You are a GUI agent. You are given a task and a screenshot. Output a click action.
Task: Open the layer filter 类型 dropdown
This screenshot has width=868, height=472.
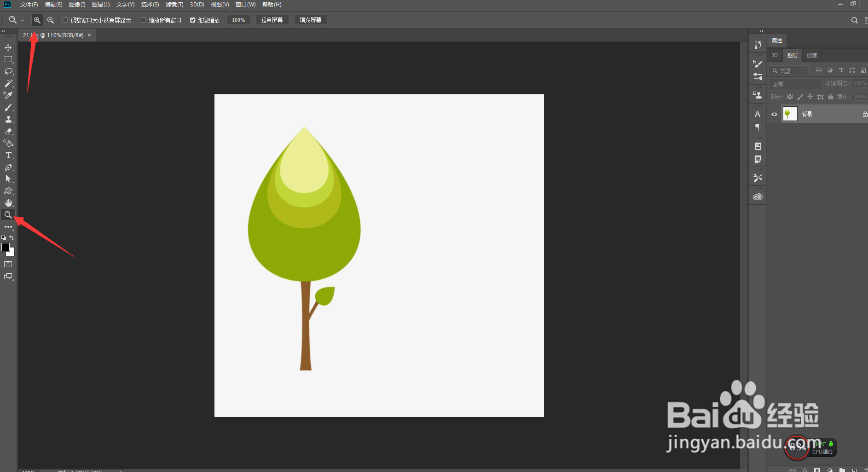tap(789, 70)
